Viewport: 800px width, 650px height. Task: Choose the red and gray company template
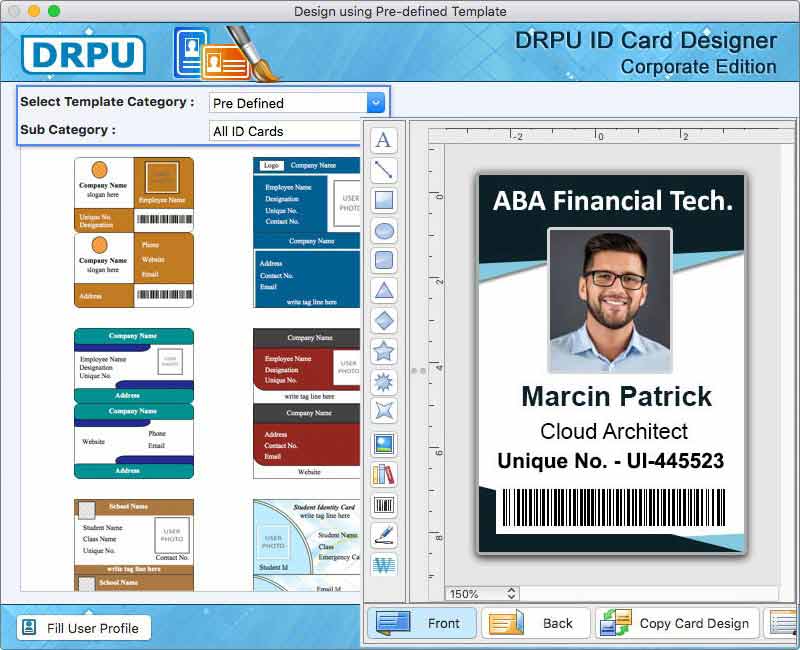click(307, 403)
